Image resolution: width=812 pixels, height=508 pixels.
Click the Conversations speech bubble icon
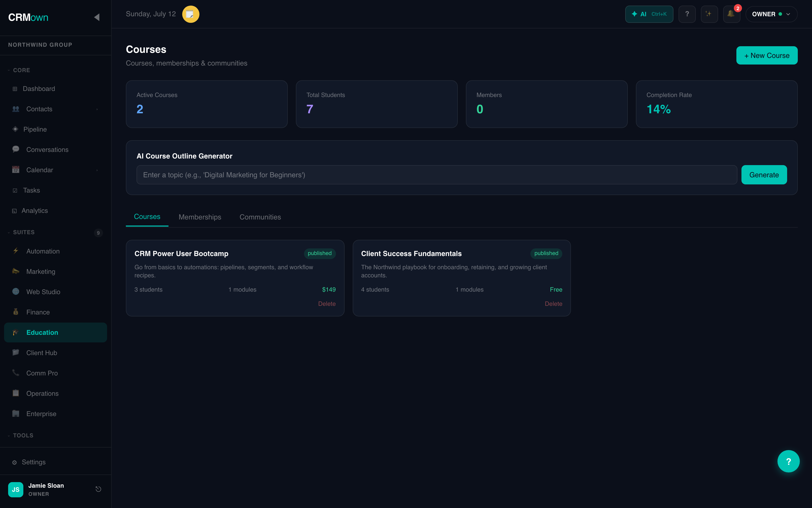tap(16, 149)
